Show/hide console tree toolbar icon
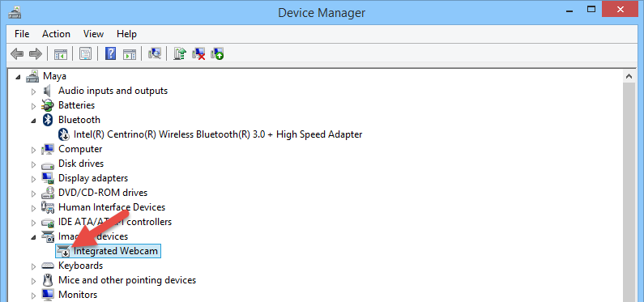644x302 pixels. coord(61,53)
